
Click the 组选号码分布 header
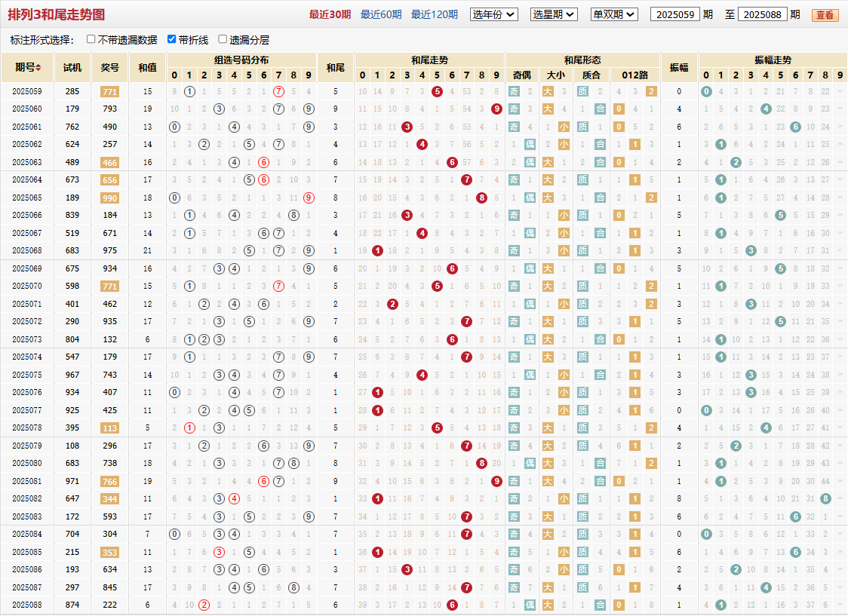point(241,60)
